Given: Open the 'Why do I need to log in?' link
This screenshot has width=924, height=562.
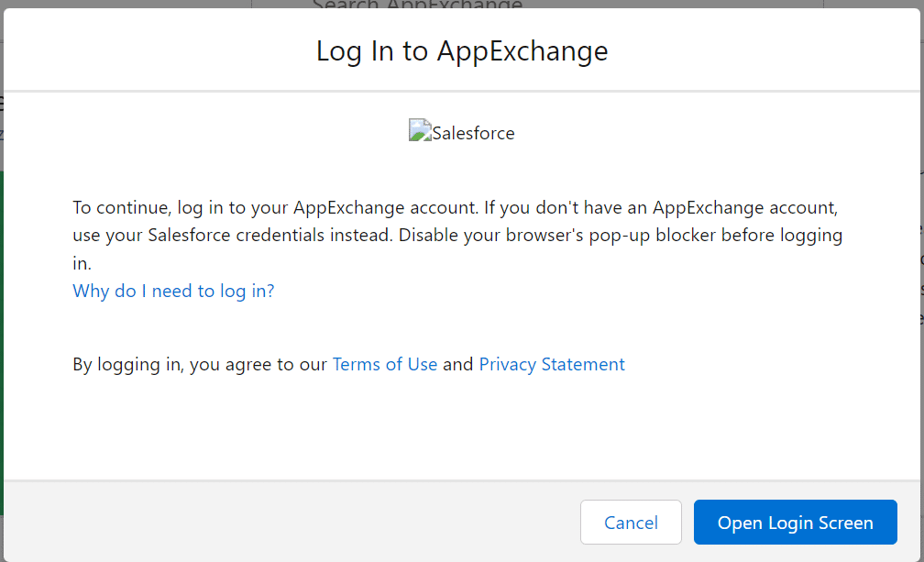Looking at the screenshot, I should (173, 291).
